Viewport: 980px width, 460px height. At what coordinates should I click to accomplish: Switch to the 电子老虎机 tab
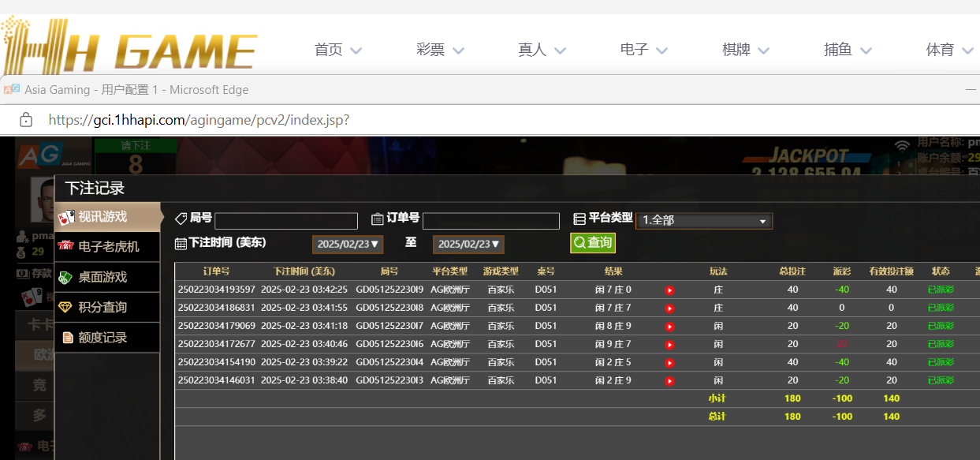point(107,247)
